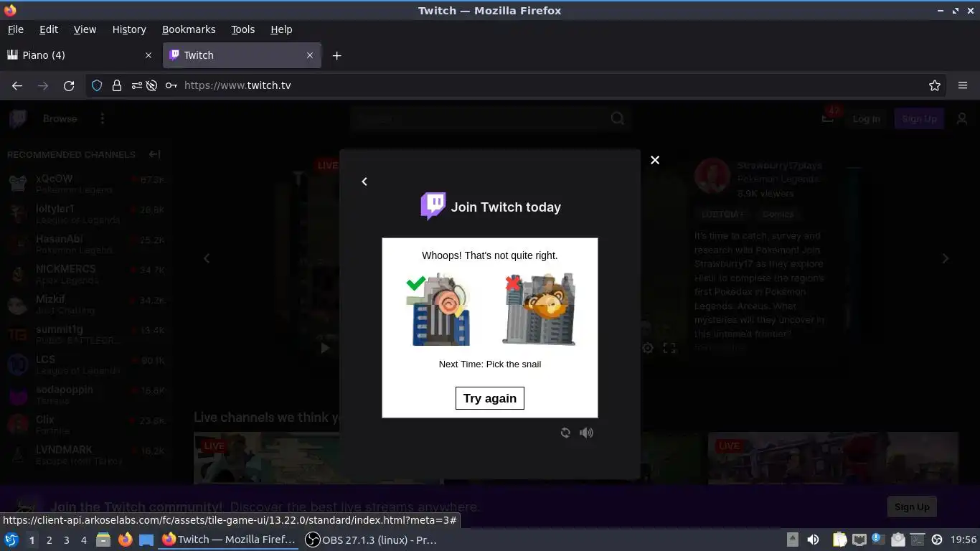Collapse the Recommended Channels sidebar
Screen dimensions: 980x551
[x=154, y=154]
